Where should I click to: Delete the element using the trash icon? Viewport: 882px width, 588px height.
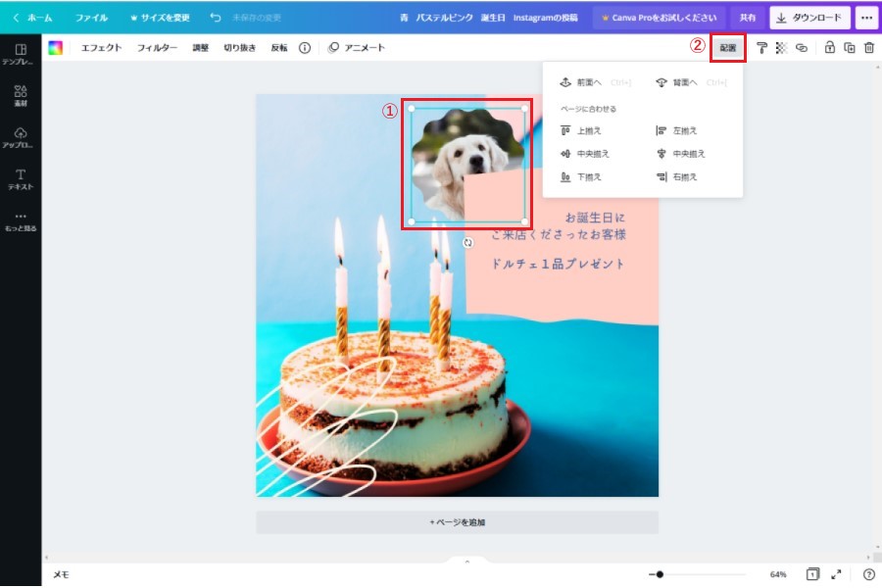[868, 47]
